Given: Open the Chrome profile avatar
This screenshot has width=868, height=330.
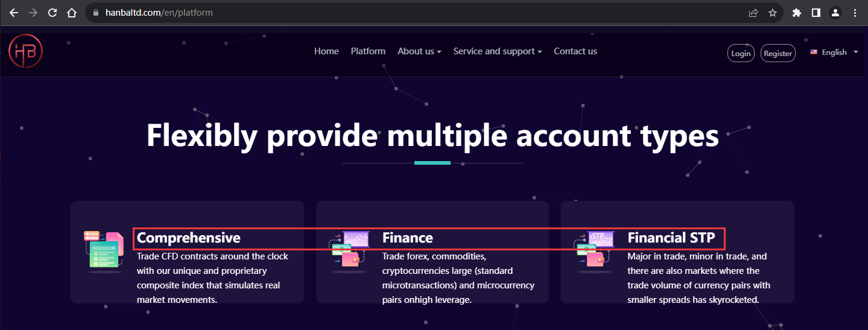Looking at the screenshot, I should (835, 13).
